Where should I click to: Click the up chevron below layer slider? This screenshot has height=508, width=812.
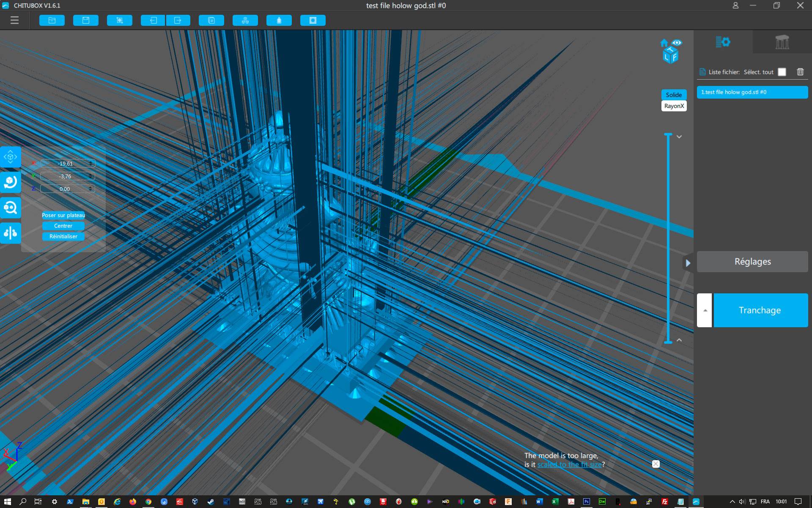point(679,340)
